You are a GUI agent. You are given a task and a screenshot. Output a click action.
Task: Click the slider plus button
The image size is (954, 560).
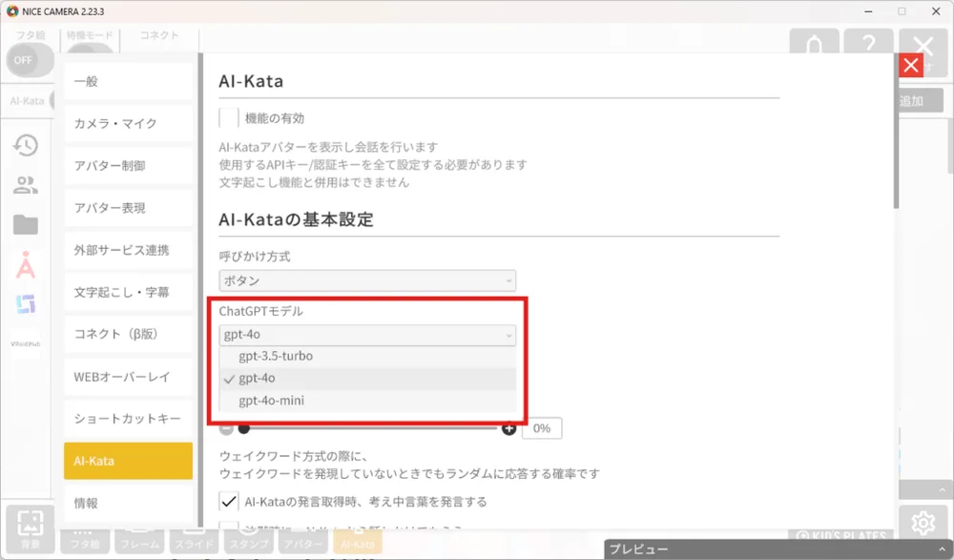point(509,429)
